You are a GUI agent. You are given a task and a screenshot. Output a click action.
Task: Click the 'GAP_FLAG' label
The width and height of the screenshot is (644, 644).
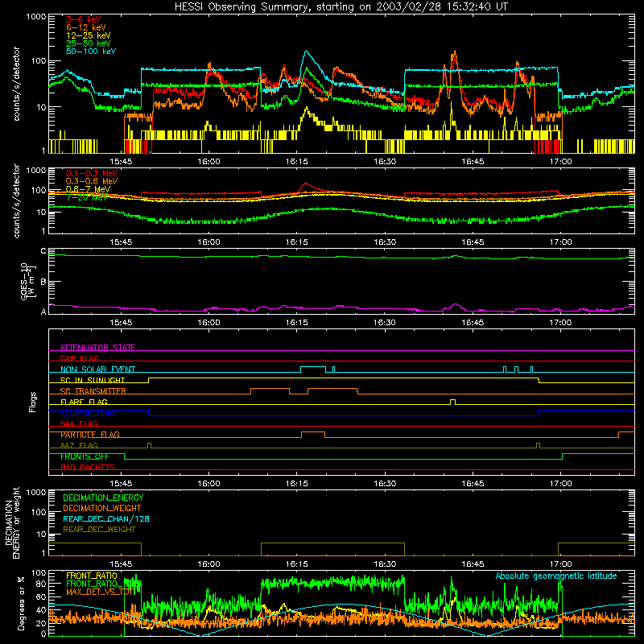tap(79, 358)
